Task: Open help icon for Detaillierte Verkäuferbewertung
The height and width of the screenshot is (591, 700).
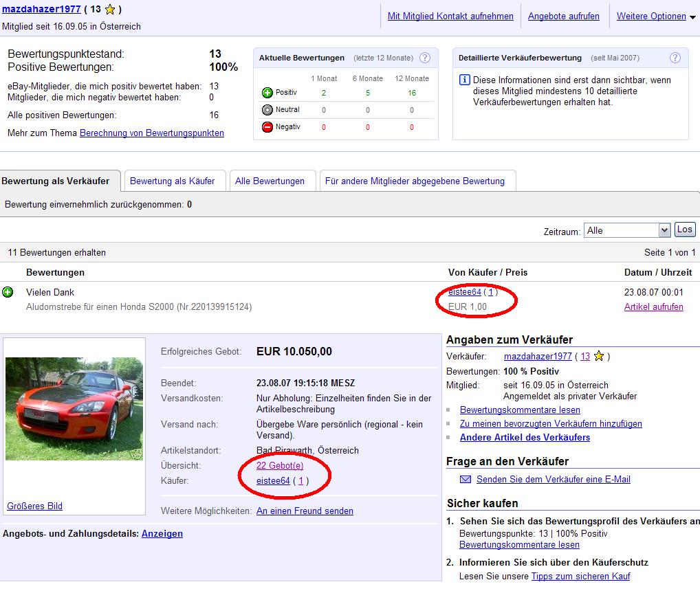Action: point(675,58)
